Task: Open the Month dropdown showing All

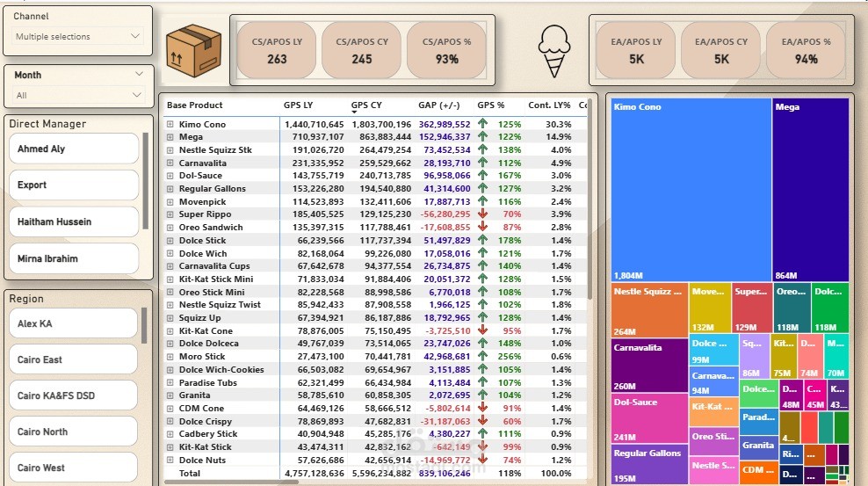Action: click(77, 95)
